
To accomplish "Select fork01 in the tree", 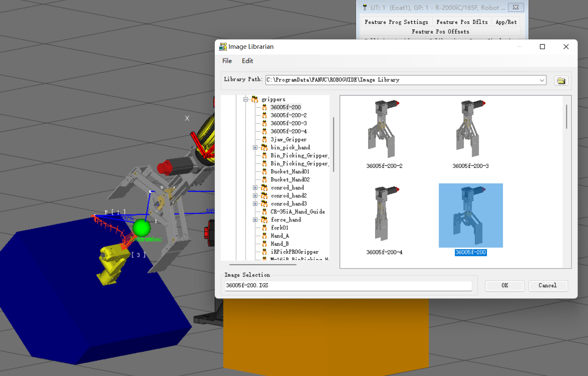I will [279, 228].
